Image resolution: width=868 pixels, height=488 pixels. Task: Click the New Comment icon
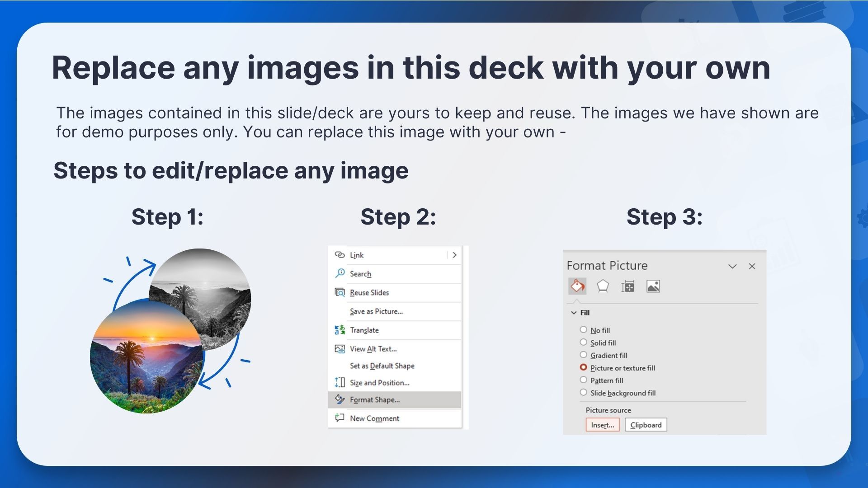[339, 418]
